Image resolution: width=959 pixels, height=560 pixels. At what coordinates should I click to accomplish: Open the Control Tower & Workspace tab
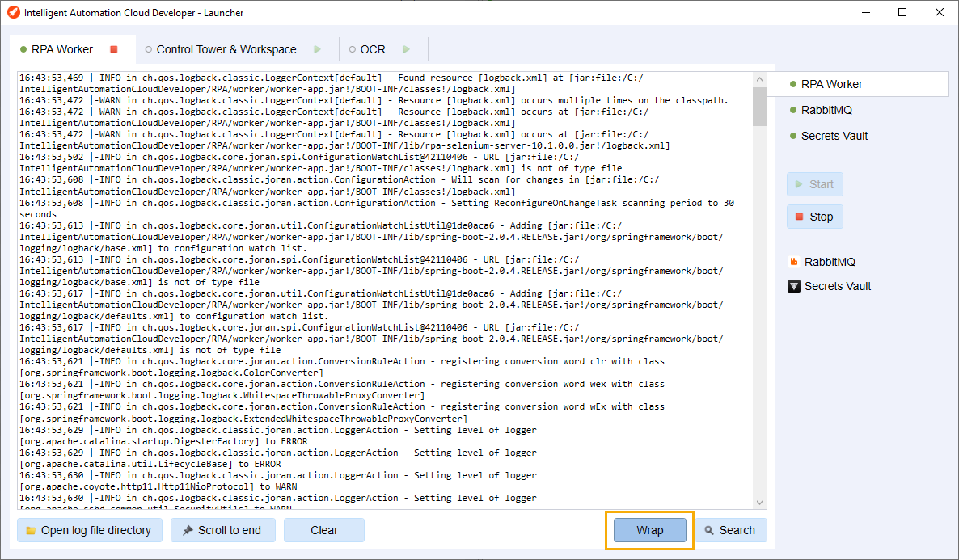[x=226, y=49]
